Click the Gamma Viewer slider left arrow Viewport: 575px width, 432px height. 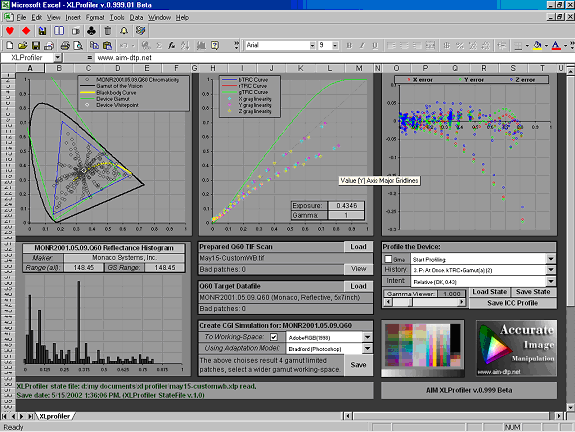coord(388,303)
